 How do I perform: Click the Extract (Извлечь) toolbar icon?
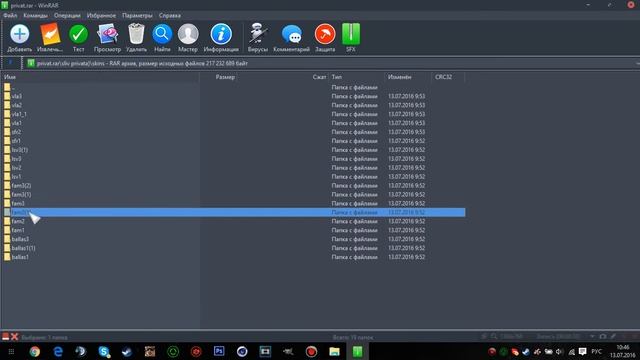[50, 38]
